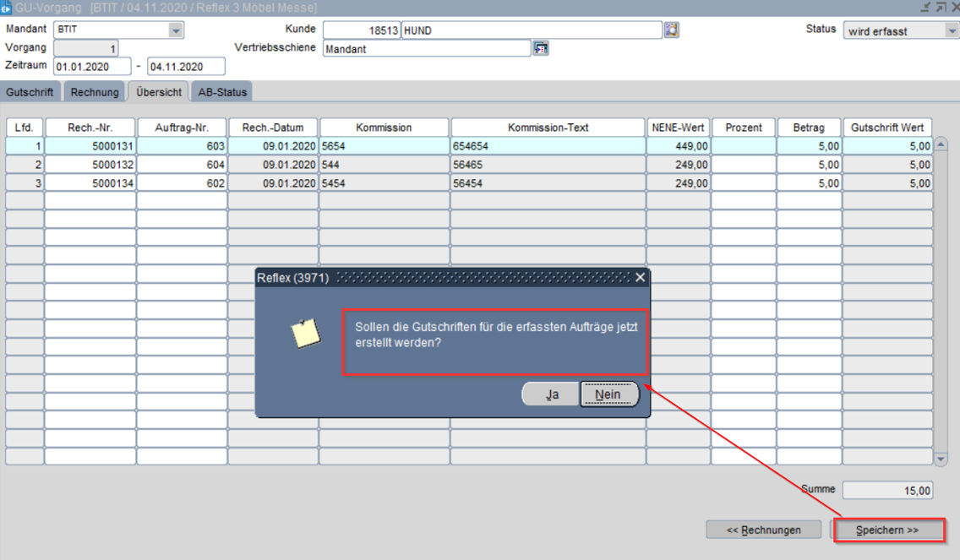This screenshot has height=560, width=960.
Task: Expand the Mandant dropdown
Action: point(176,30)
